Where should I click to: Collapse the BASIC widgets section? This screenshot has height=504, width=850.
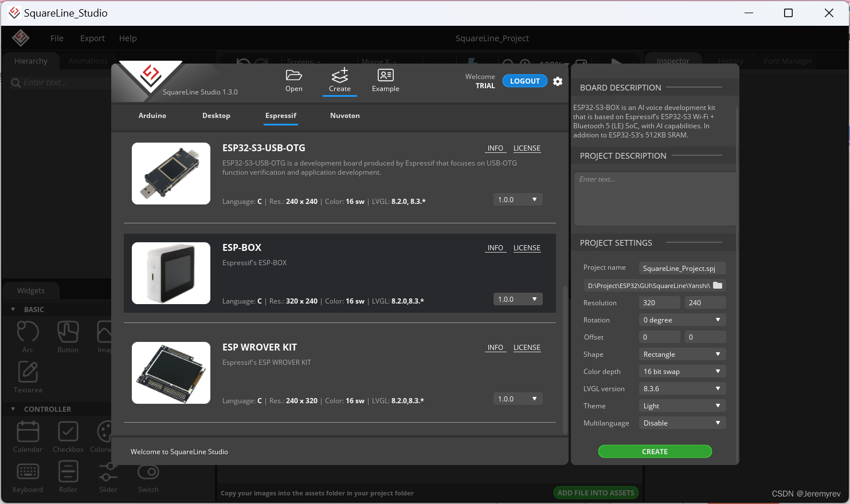(x=13, y=309)
